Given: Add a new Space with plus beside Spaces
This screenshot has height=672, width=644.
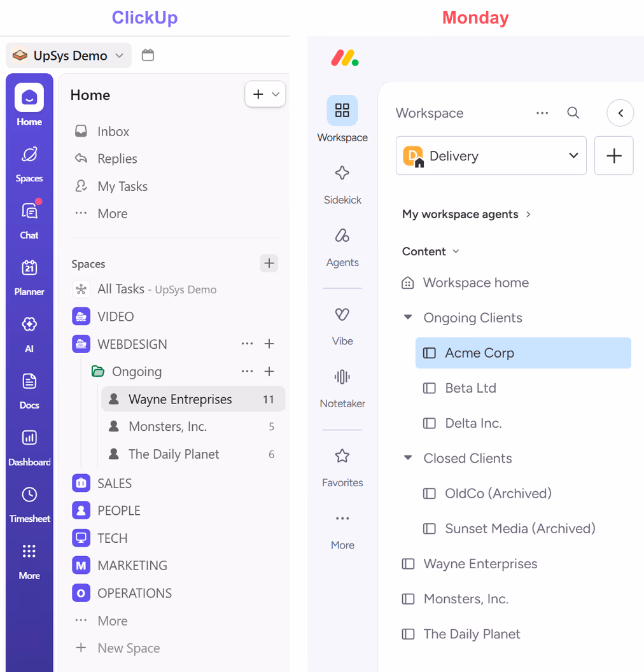Looking at the screenshot, I should (269, 263).
